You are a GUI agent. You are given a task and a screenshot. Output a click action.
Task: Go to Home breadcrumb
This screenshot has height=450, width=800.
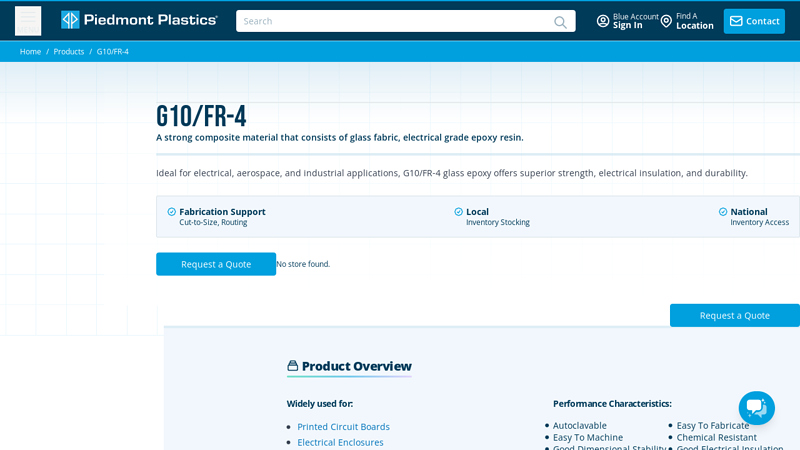click(30, 52)
